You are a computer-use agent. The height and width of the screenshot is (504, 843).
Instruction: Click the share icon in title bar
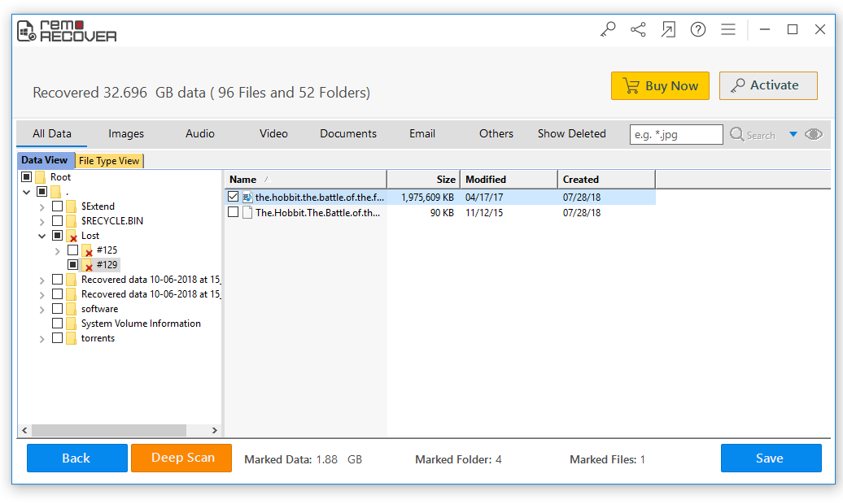tap(638, 29)
